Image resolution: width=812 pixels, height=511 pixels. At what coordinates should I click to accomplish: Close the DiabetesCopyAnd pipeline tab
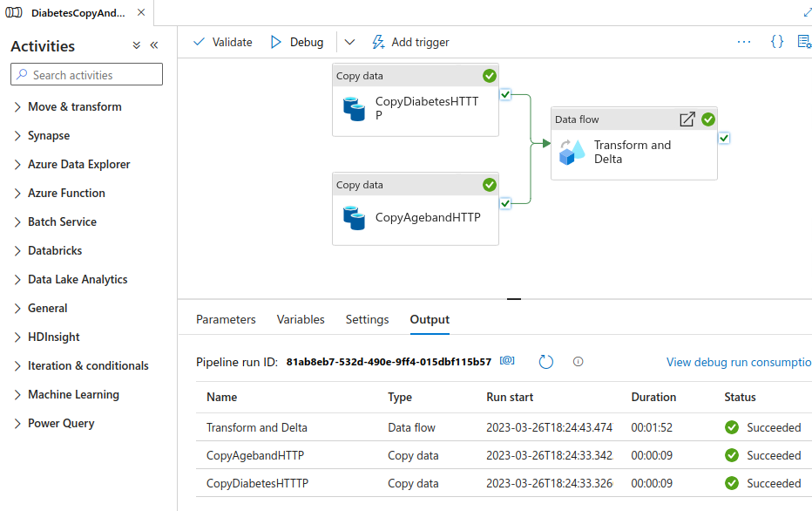[x=141, y=12]
